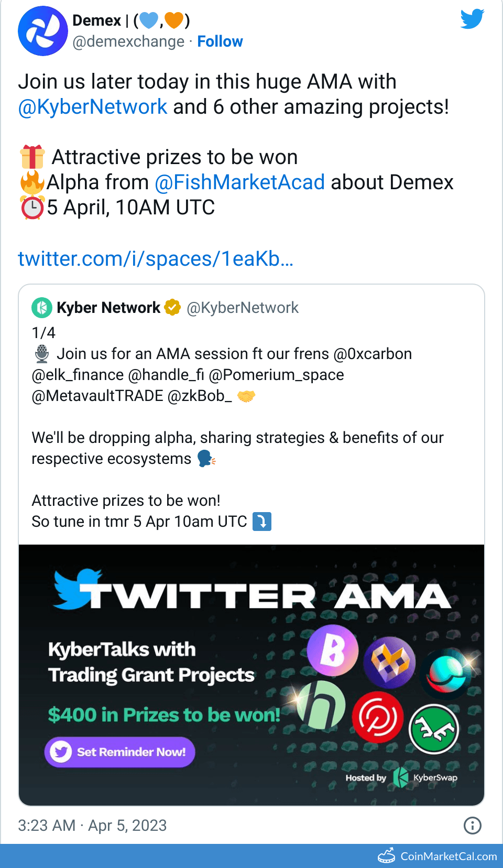
Task: Click the Demex profile avatar
Action: click(43, 31)
